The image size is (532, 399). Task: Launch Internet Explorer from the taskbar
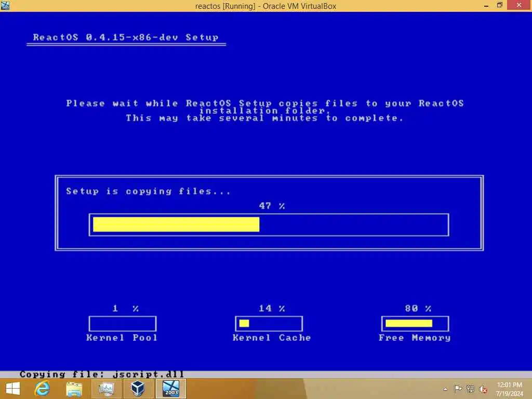(x=43, y=389)
